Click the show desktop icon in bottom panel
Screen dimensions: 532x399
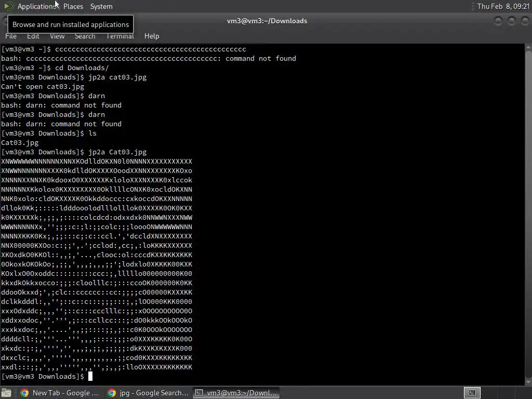[6, 393]
